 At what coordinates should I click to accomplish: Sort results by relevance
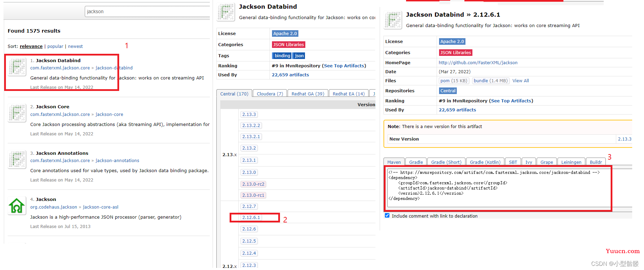point(31,46)
